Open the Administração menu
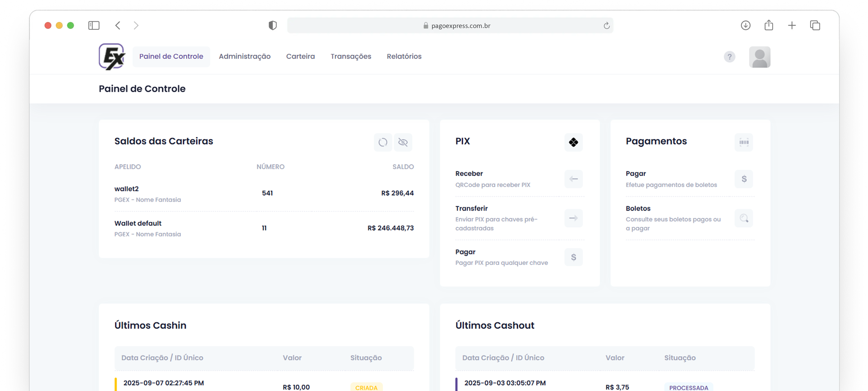Image resolution: width=868 pixels, height=391 pixels. click(x=245, y=57)
